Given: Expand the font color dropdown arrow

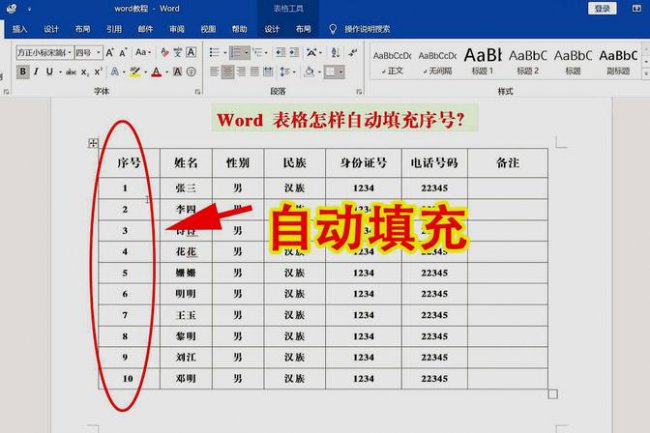Looking at the screenshot, I should (x=167, y=73).
